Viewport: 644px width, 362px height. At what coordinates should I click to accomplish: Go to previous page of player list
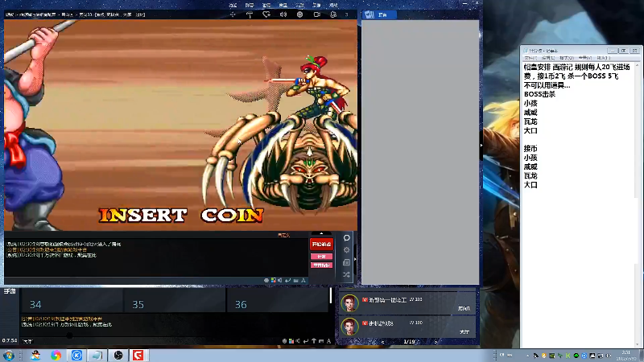383,341
